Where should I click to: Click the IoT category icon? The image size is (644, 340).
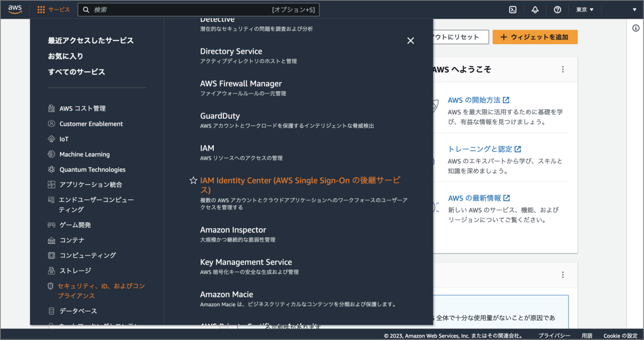click(52, 139)
